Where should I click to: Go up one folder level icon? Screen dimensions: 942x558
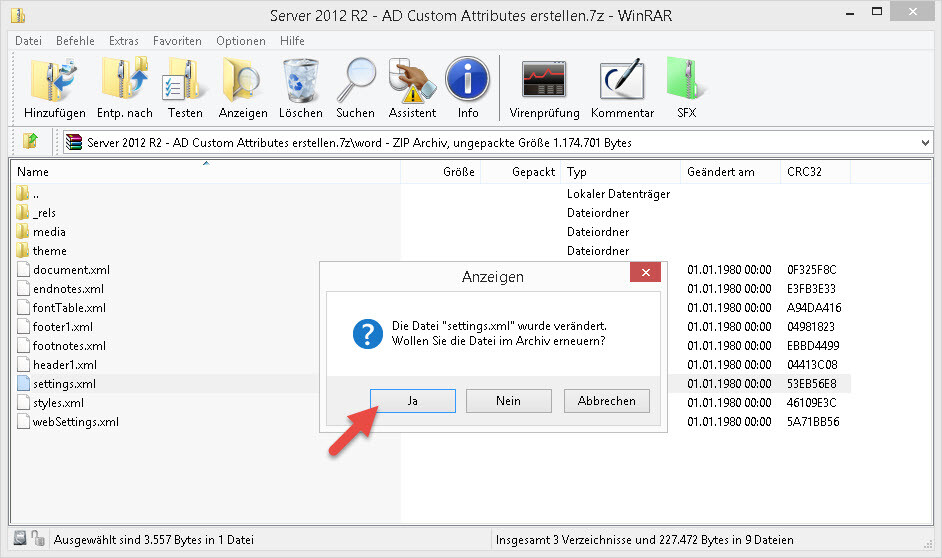[x=30, y=142]
